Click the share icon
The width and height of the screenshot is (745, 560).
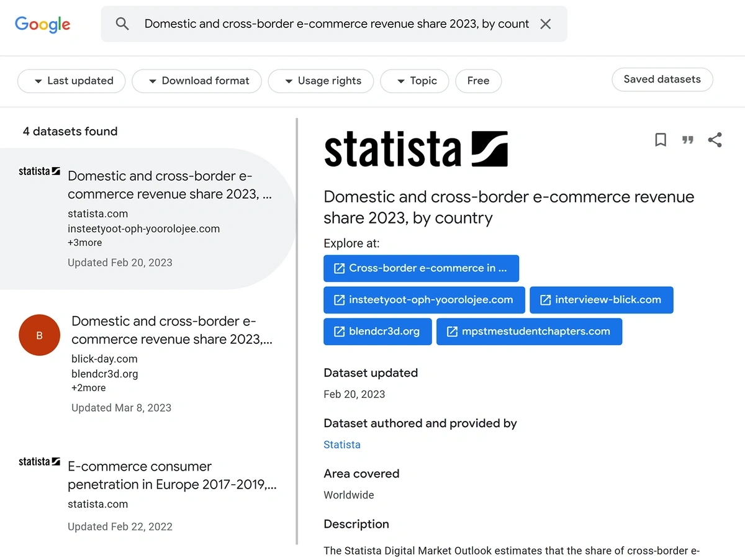[x=715, y=140]
